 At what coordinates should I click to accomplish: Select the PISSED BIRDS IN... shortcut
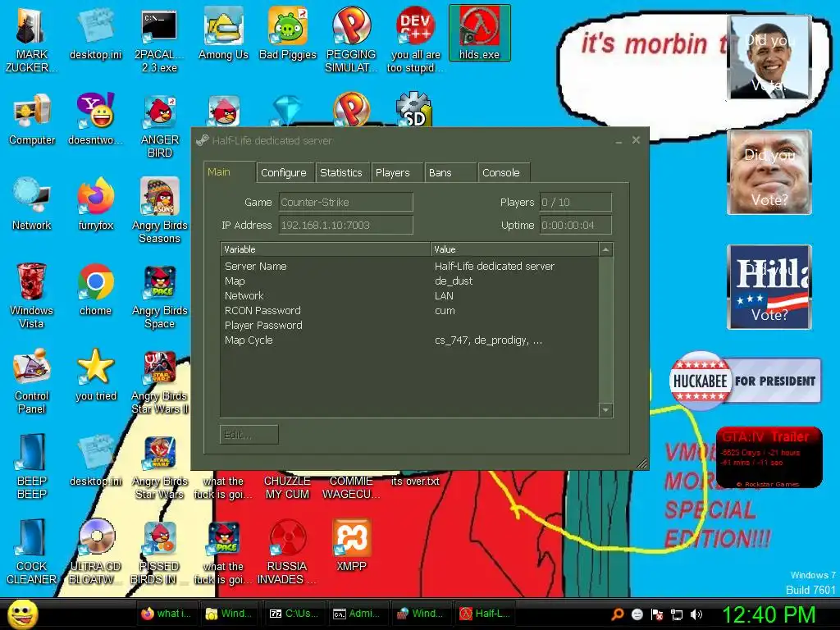click(159, 553)
